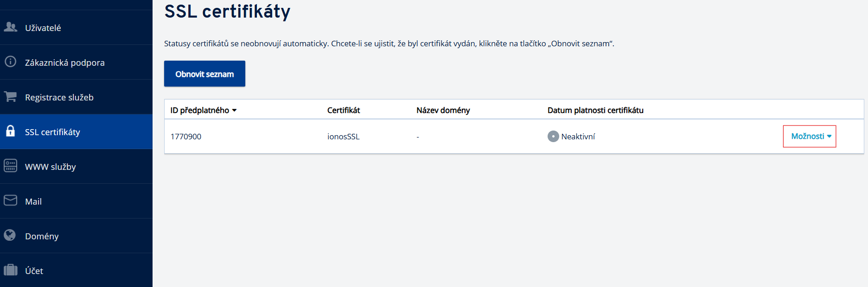Click the Datum platnosti certifikátu column header
The width and height of the screenshot is (868, 287).
(595, 111)
